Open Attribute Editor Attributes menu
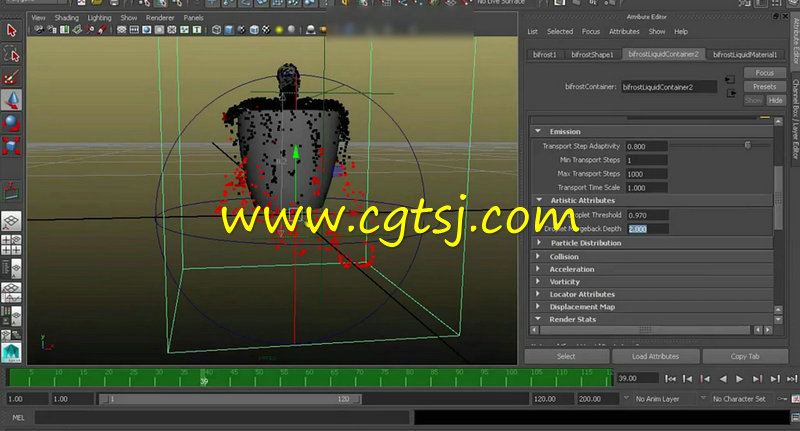This screenshot has width=800, height=431. click(x=624, y=32)
